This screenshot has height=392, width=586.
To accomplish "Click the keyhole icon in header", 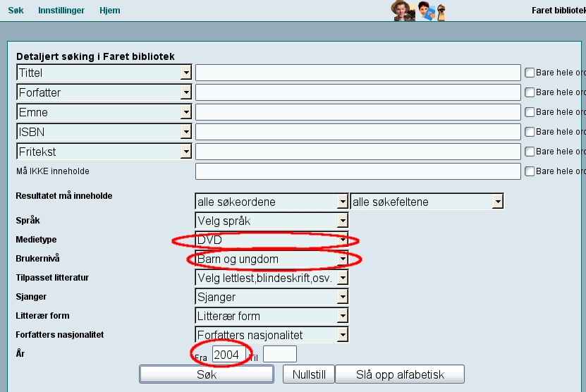I will [x=441, y=12].
